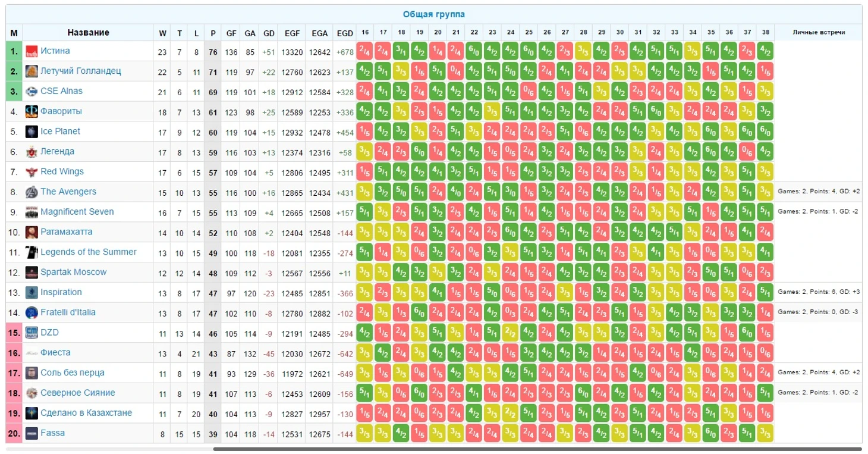This screenshot has height=454, width=868.
Task: Click the Red Wings team logo
Action: coord(32,172)
